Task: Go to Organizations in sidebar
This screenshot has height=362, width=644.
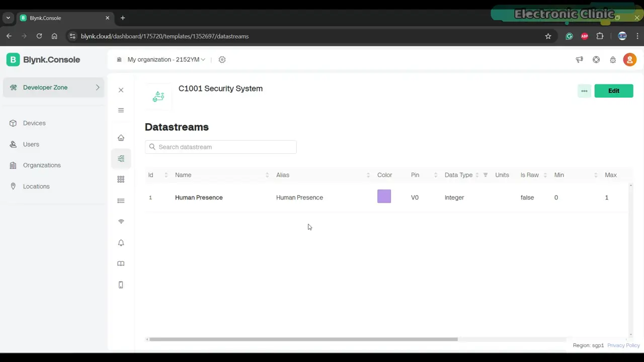Action: point(42,165)
